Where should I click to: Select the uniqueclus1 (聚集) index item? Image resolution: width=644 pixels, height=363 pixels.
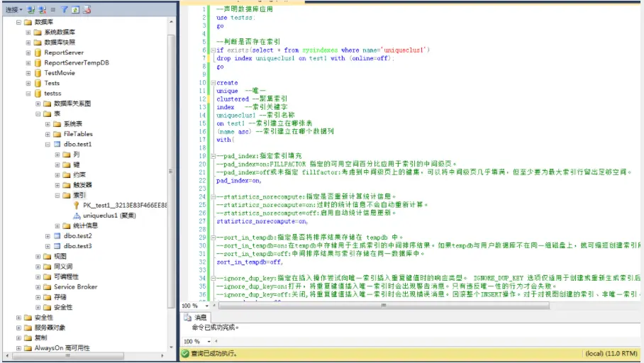(x=109, y=216)
